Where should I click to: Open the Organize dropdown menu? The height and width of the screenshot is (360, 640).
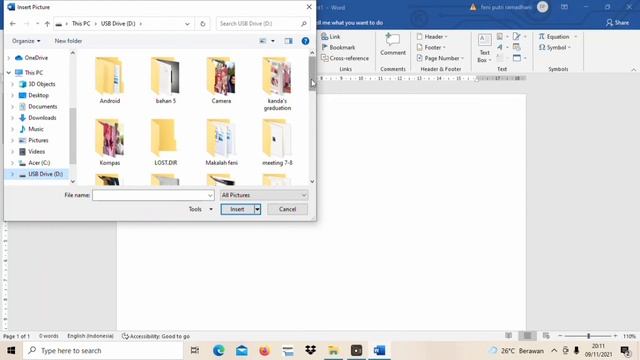[26, 41]
